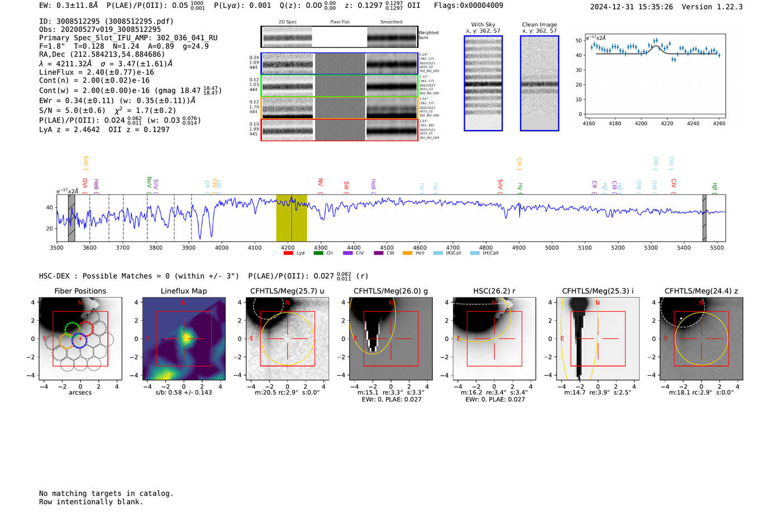Click the detection ID 3008512295 text
The image size is (782, 532).
click(106, 21)
